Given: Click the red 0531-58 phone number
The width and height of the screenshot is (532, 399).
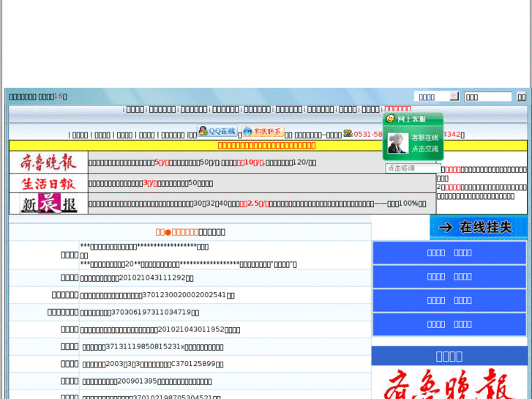Looking at the screenshot, I should pyautogui.click(x=368, y=134).
